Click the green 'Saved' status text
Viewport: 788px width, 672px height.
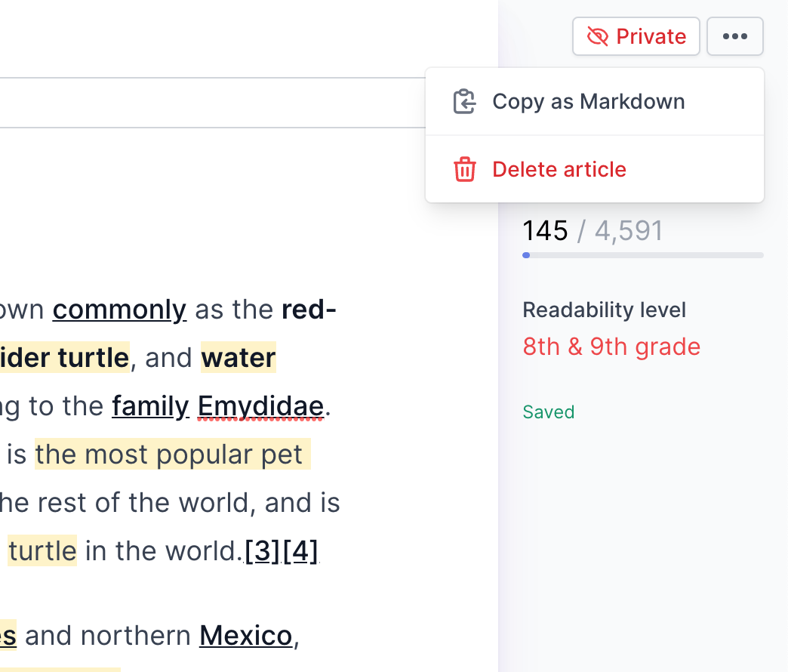click(x=548, y=412)
